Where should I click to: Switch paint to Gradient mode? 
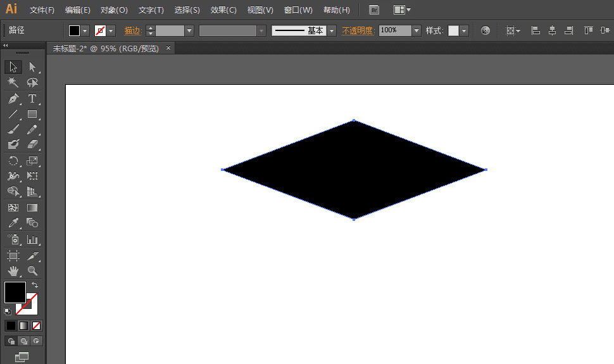(x=23, y=325)
